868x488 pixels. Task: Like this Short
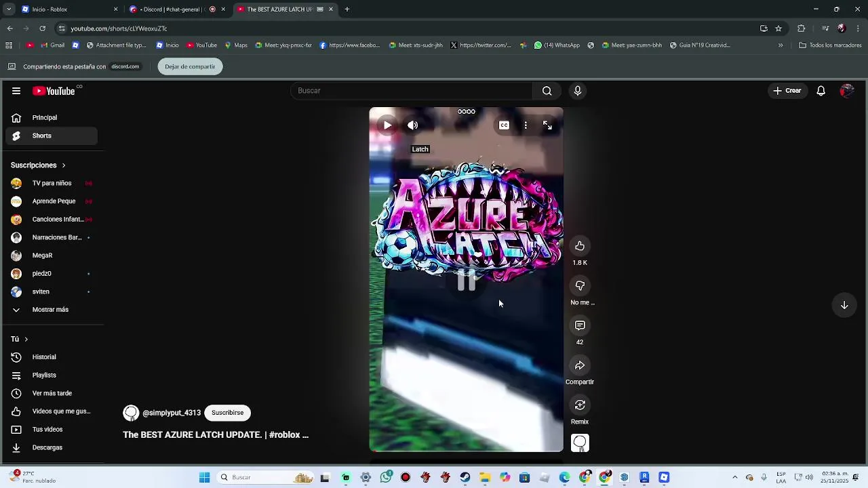click(580, 246)
